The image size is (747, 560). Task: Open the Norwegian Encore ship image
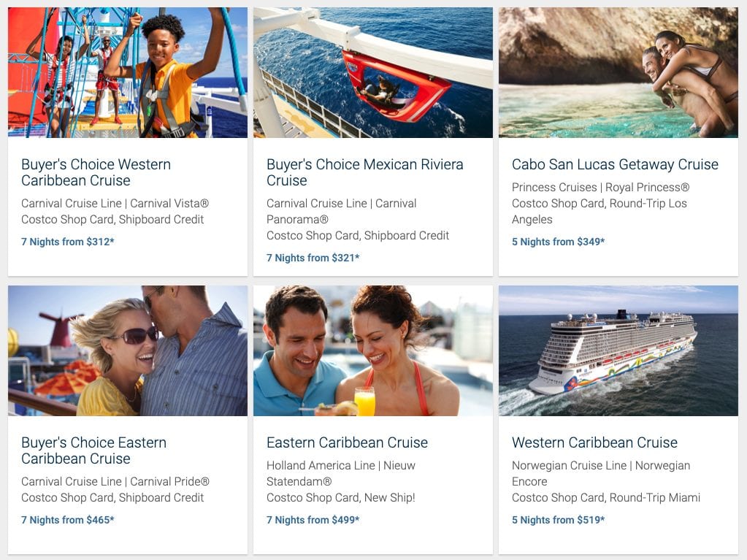618,350
